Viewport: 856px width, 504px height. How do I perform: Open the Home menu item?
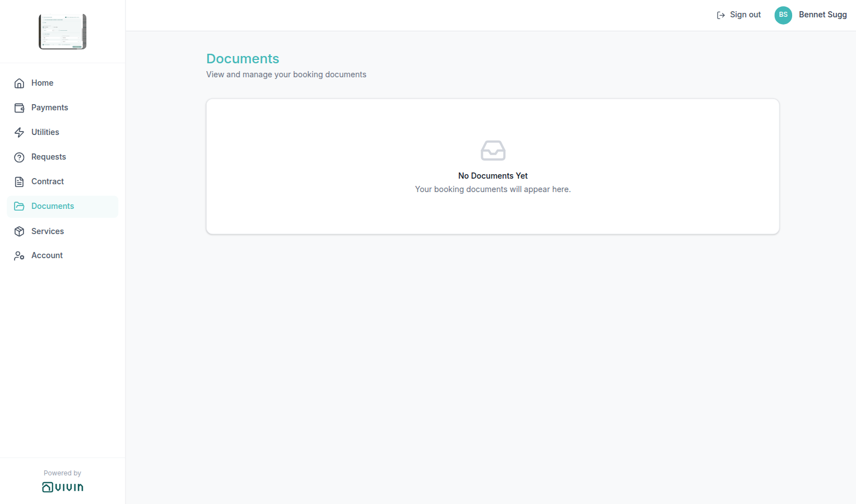(62, 83)
